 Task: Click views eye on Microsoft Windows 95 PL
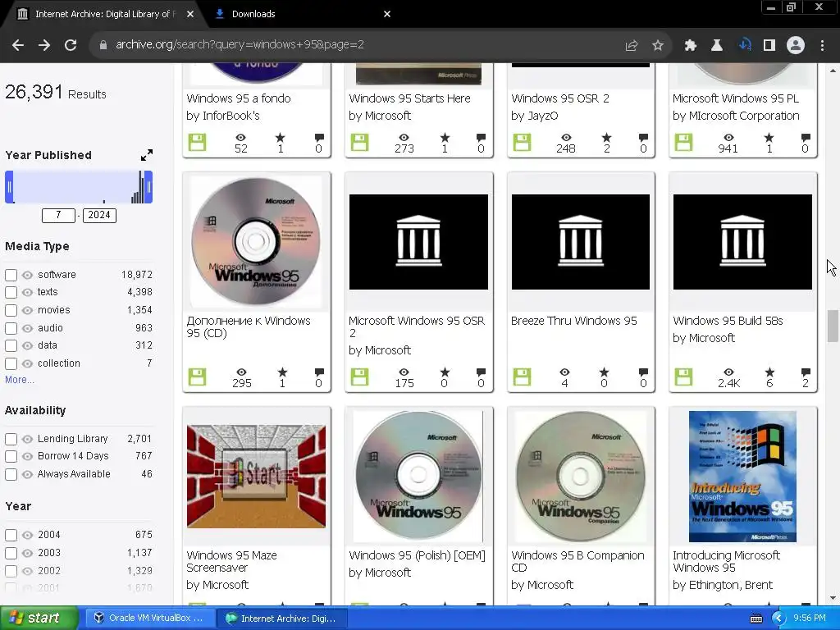(x=728, y=138)
